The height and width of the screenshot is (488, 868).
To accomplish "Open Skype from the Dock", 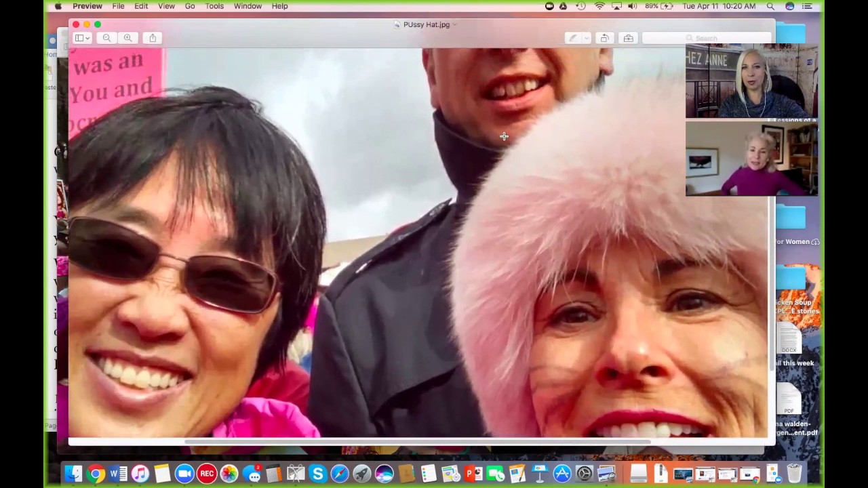I will pyautogui.click(x=317, y=473).
